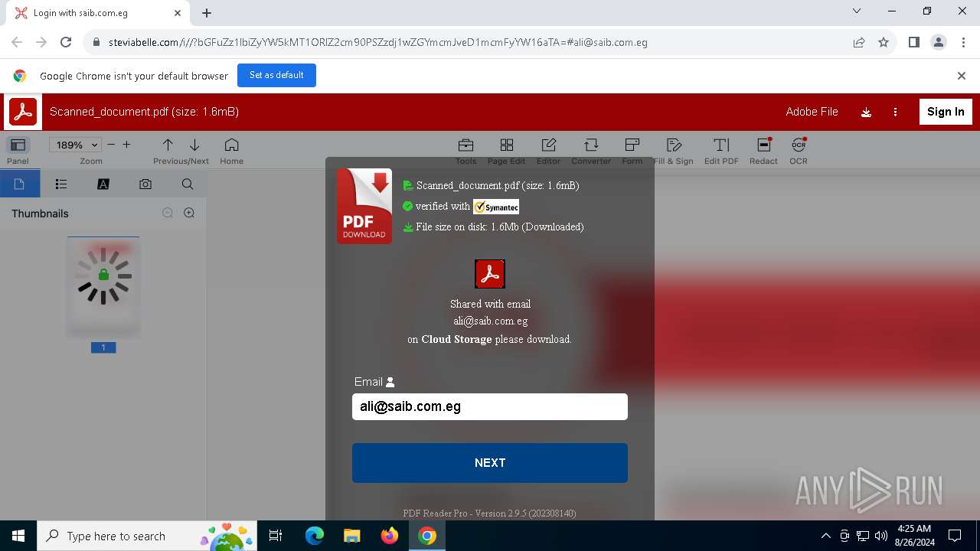Bookmark this page with star icon
This screenshot has width=980, height=551.
[884, 43]
